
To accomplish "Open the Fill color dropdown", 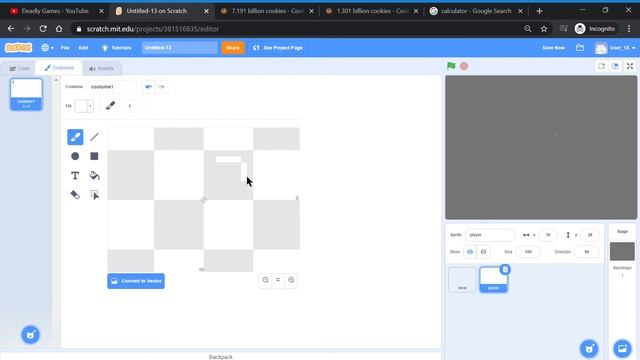I will (90, 106).
